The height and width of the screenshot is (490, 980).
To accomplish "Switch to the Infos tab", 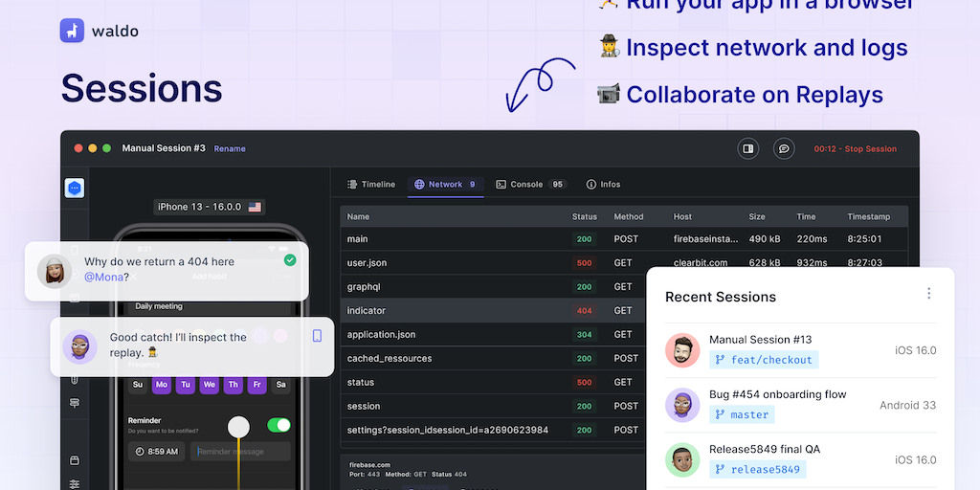I will point(603,185).
